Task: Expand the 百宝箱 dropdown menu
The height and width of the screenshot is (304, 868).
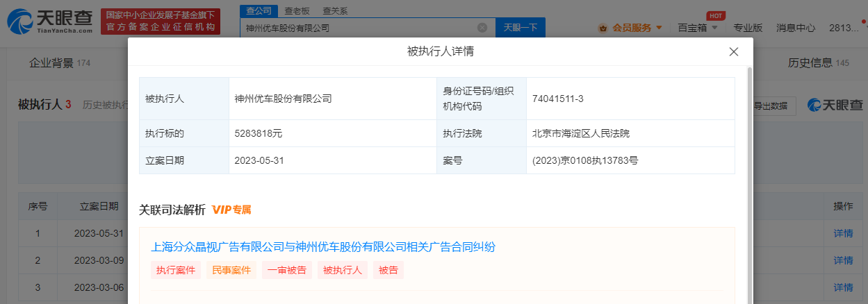Action: coord(696,28)
